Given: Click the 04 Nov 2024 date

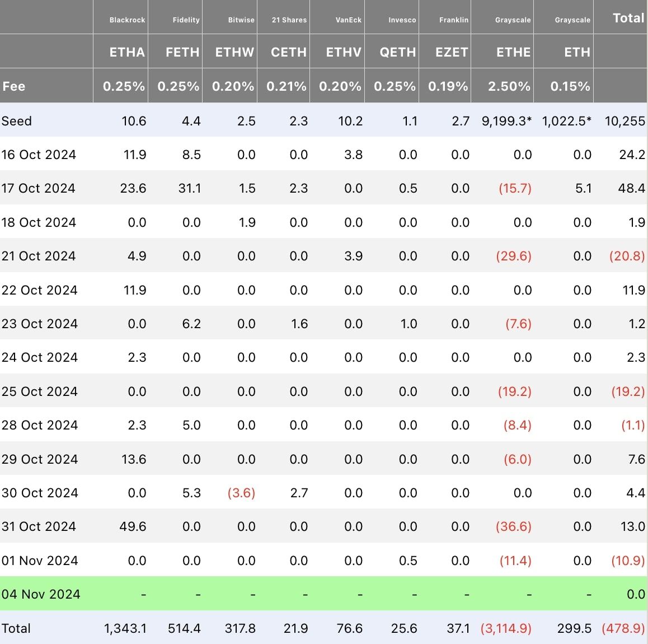Looking at the screenshot, I should [40, 594].
